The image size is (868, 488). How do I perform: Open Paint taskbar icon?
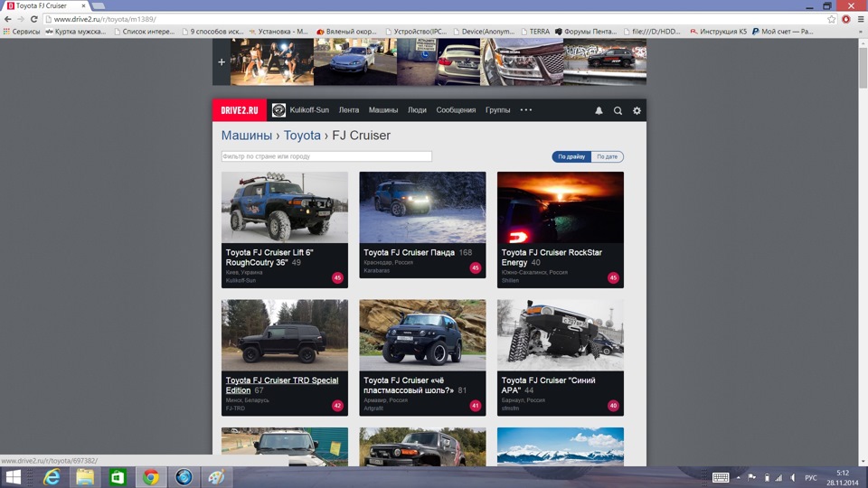pos(216,477)
